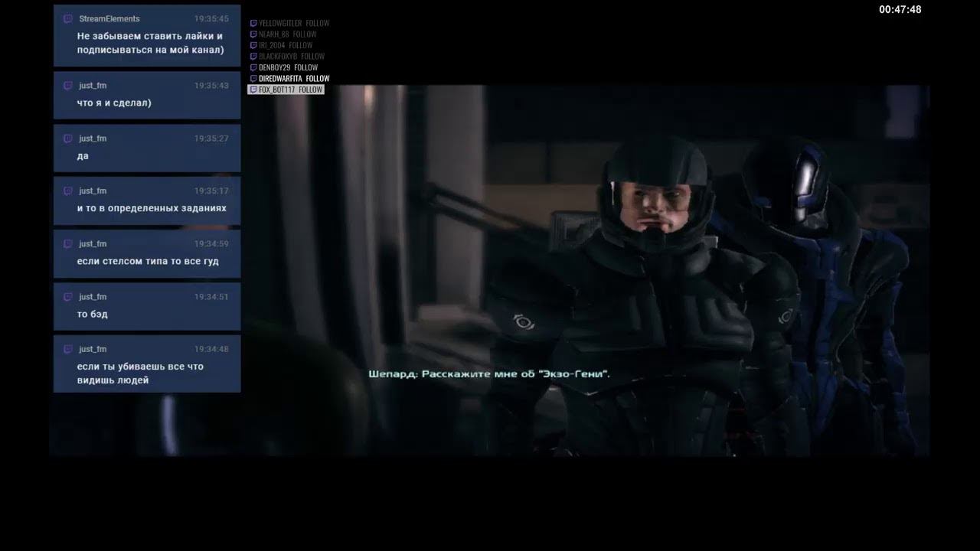Viewport: 980px width, 551px height.
Task: Click Twitch icon next to DENBOY29 follow
Action: (x=253, y=67)
